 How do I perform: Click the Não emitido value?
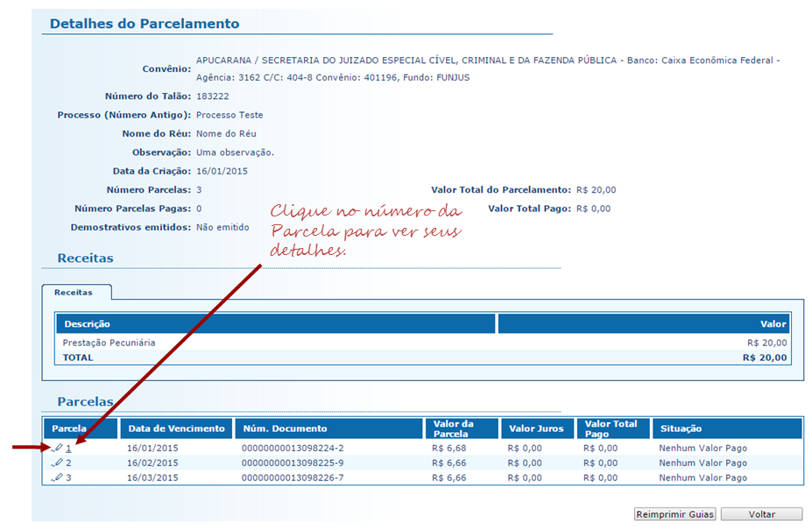[222, 228]
